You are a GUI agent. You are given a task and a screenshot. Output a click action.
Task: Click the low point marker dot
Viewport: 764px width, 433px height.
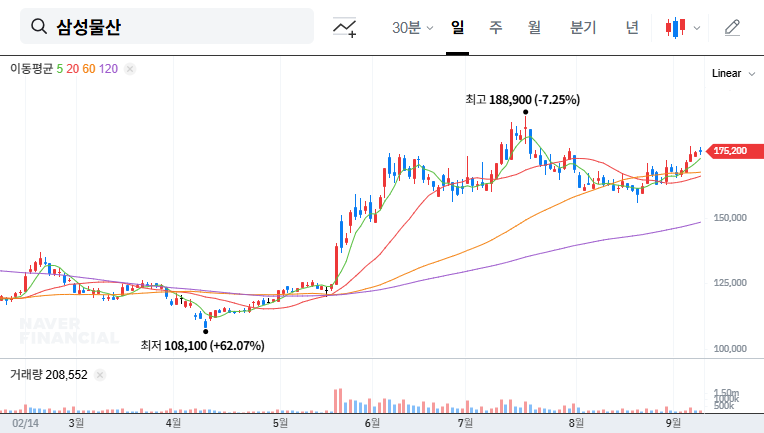(206, 332)
